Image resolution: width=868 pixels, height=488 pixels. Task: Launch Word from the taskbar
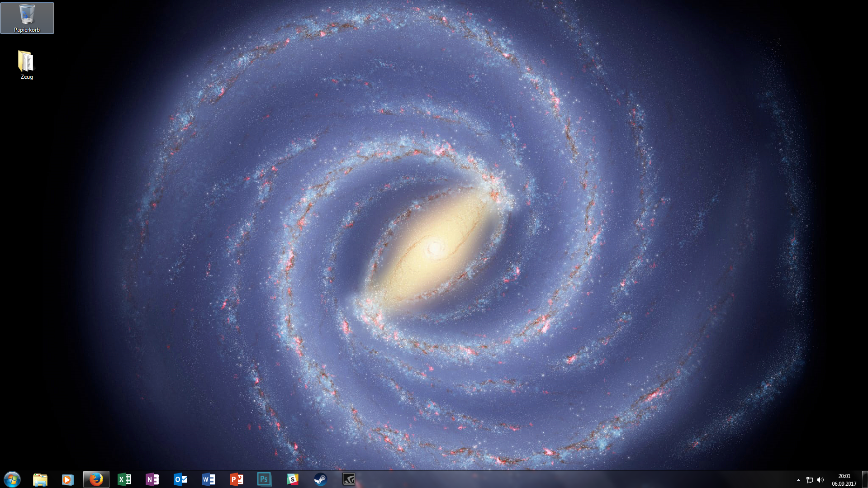point(208,479)
